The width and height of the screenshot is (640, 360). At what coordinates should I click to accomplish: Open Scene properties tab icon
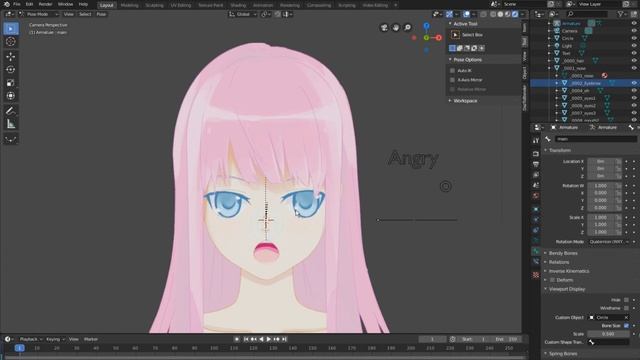point(536,185)
